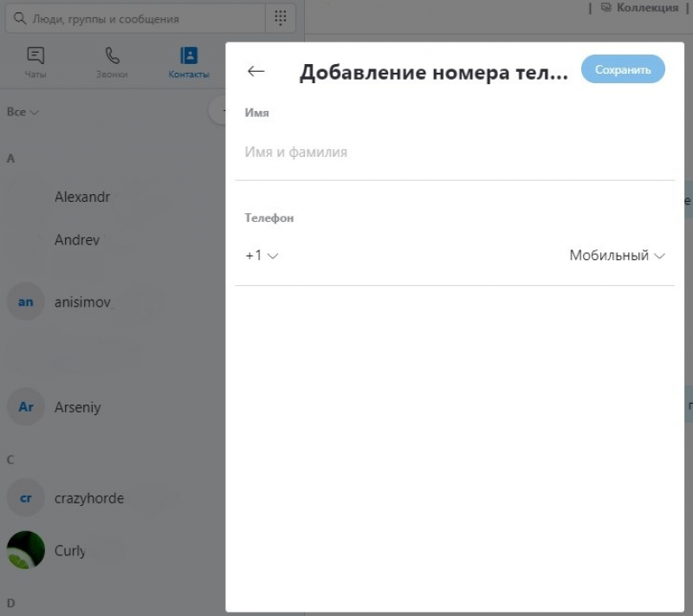Open the "Мобильный" phone type dropdown
The width and height of the screenshot is (693, 616).
coord(617,256)
